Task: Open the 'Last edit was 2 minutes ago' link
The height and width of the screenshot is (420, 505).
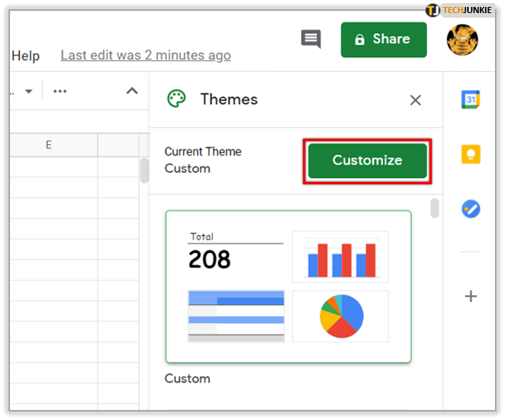Action: coord(146,55)
